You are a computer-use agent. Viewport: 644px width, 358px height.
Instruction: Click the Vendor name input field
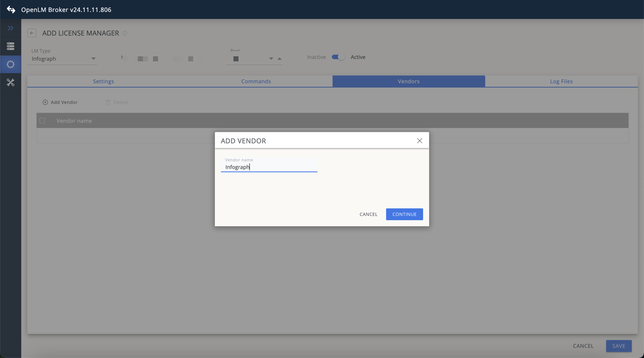(269, 166)
